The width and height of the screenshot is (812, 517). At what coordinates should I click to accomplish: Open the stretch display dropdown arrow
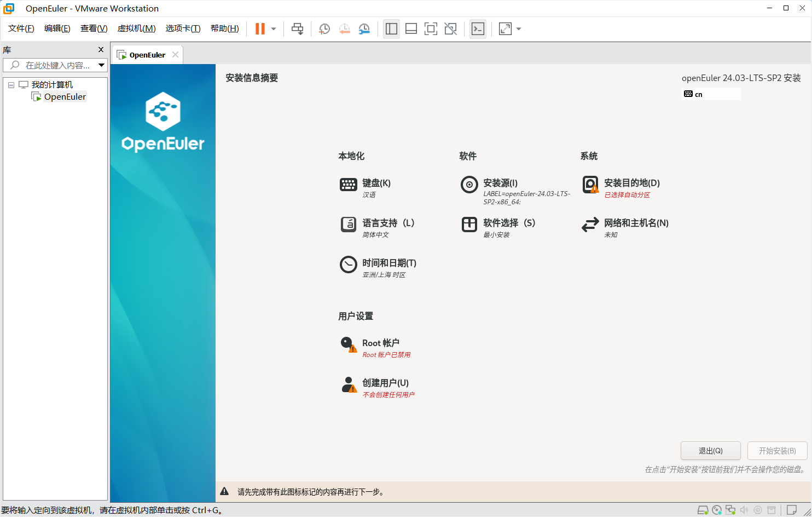519,29
